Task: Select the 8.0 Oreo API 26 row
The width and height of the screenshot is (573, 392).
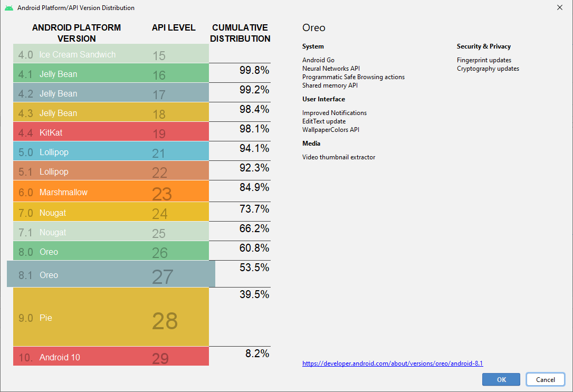Action: tap(111, 252)
